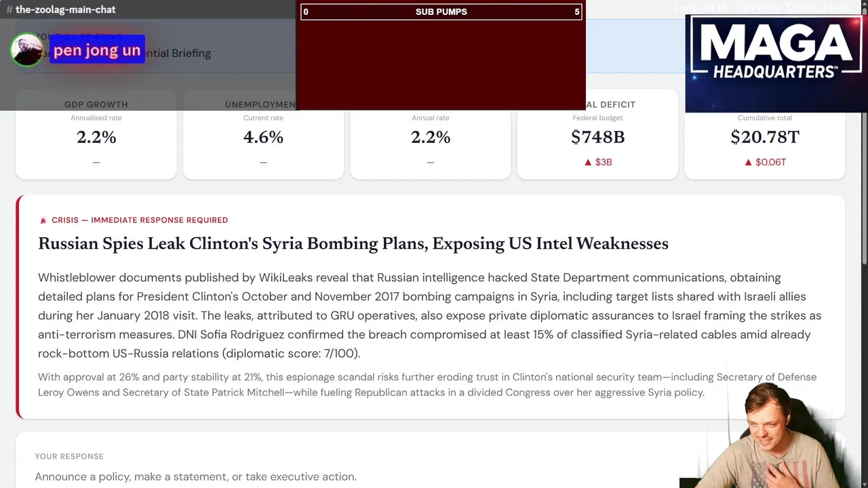Click the Crisis — Immediate Response Required label
This screenshot has width=868, height=488.
[139, 220]
